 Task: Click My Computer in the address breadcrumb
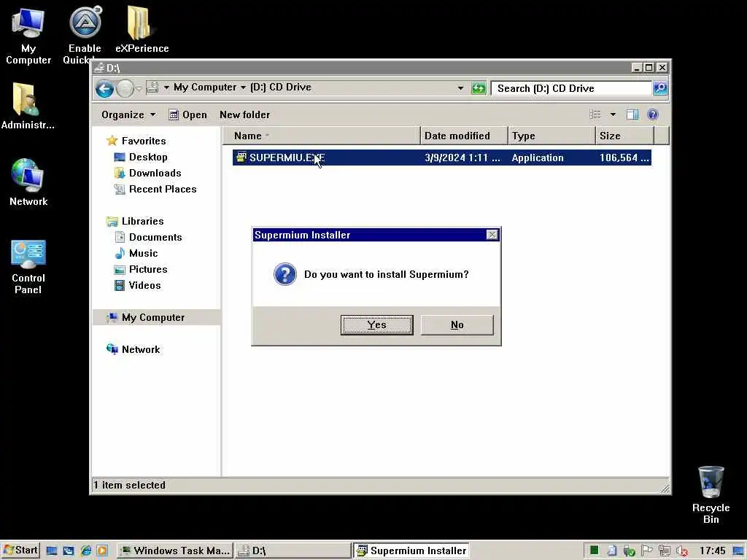pos(205,87)
